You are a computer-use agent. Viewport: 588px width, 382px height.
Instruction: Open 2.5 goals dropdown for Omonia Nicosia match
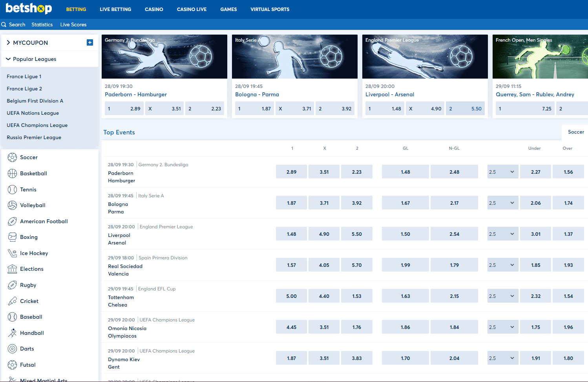pyautogui.click(x=503, y=327)
